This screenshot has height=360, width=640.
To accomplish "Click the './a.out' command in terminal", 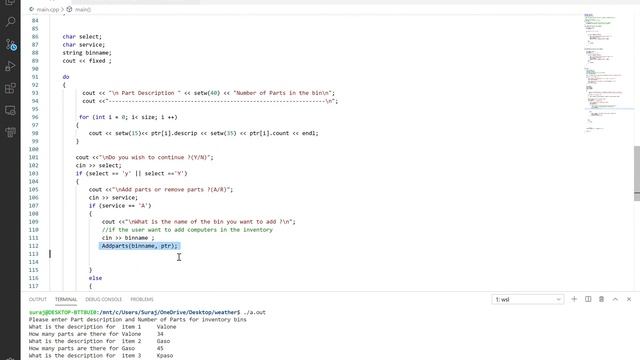I will click(255, 312).
